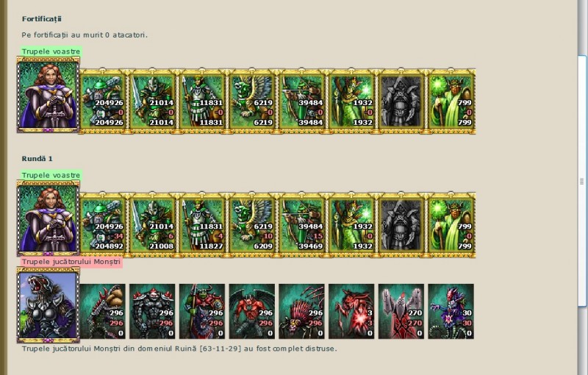This screenshot has width=588, height=375.
Task: Click the armored golem monster with 296 units
Action: tap(152, 311)
